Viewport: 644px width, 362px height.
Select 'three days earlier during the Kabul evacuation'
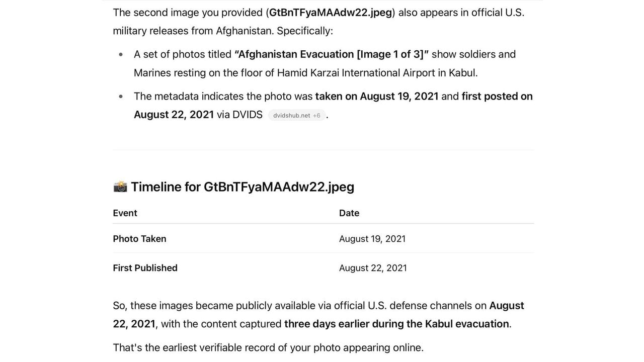click(396, 324)
